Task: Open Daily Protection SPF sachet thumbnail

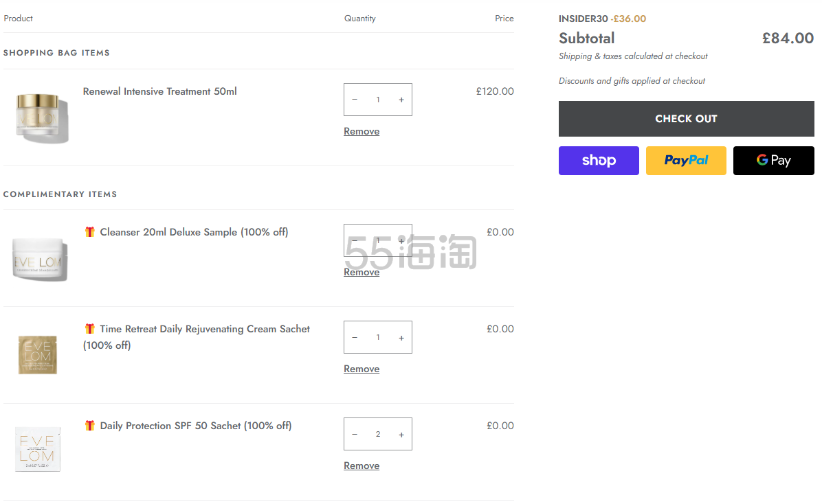Action: click(38, 449)
